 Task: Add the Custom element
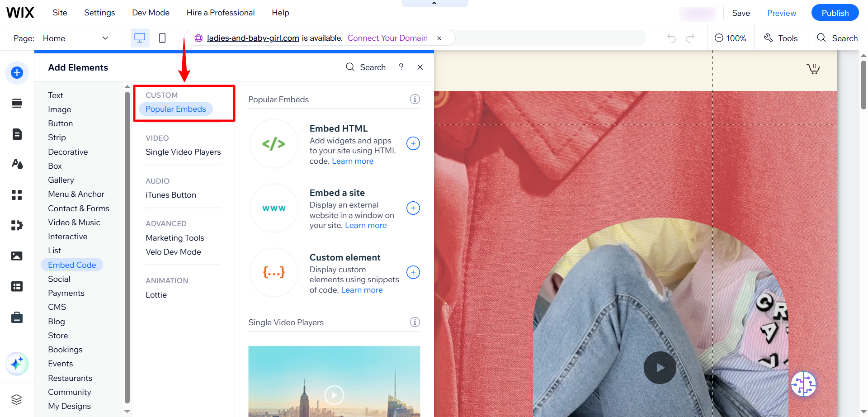tap(413, 272)
